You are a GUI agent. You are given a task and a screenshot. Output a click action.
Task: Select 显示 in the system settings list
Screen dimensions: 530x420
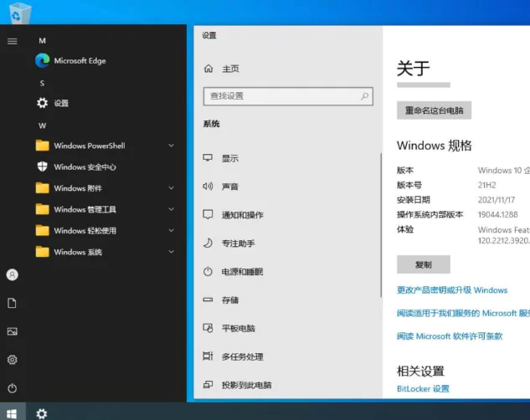(230, 158)
